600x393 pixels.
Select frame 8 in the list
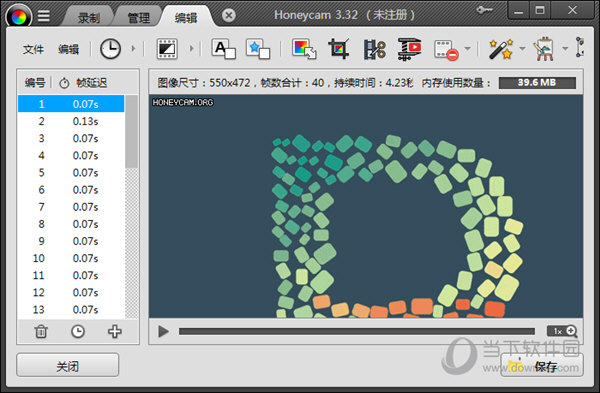(x=71, y=224)
